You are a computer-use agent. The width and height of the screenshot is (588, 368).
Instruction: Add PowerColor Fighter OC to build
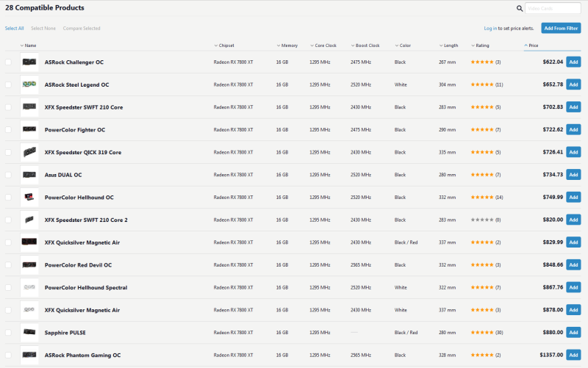point(573,130)
